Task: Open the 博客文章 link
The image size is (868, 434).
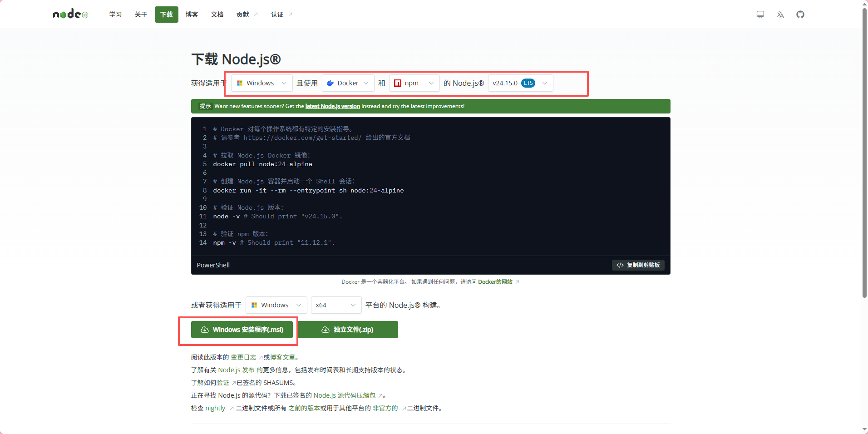Action: coord(283,357)
